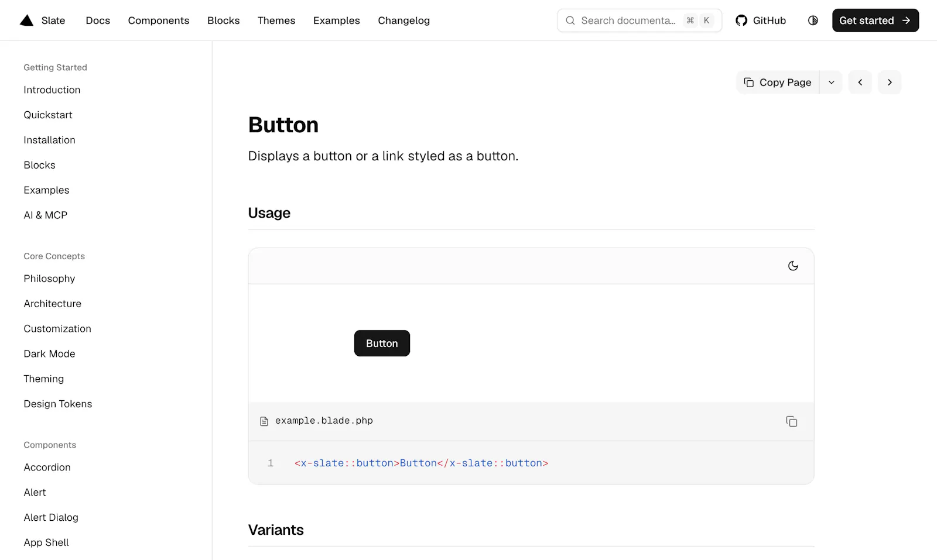Click the search magnifier icon

tap(570, 20)
